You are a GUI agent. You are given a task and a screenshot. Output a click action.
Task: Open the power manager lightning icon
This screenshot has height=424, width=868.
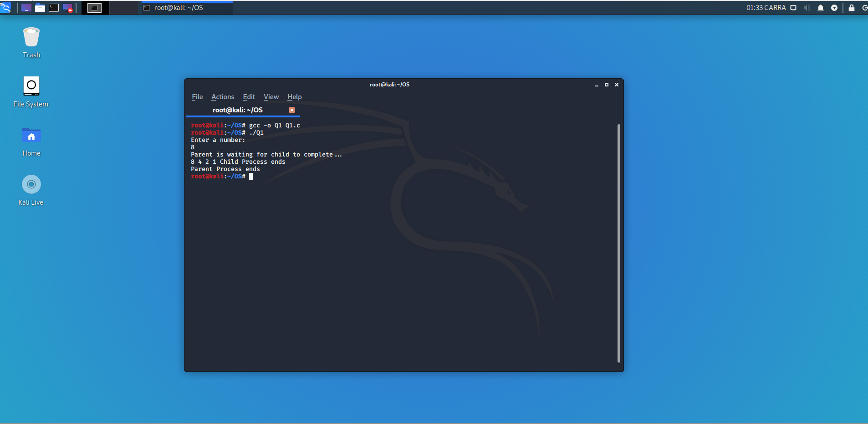[x=834, y=8]
